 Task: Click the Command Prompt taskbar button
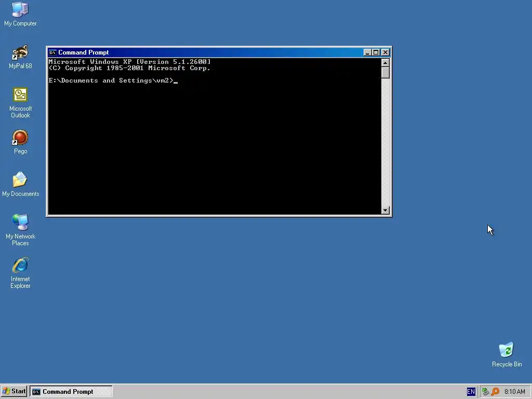tap(71, 392)
